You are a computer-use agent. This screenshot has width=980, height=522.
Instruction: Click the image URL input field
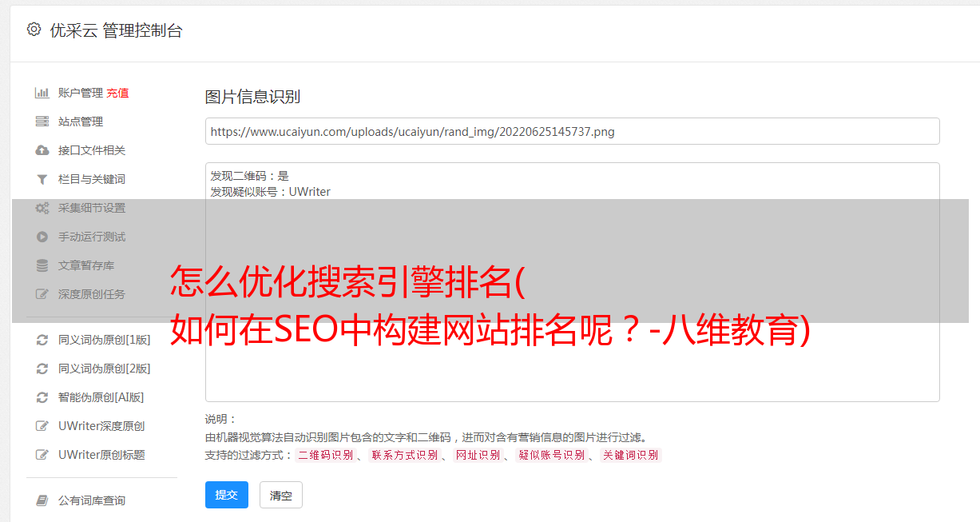point(572,131)
